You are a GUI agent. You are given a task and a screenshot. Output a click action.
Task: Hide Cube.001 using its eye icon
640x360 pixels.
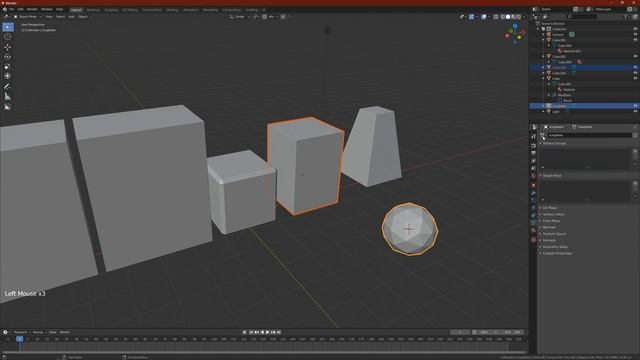[635, 40]
